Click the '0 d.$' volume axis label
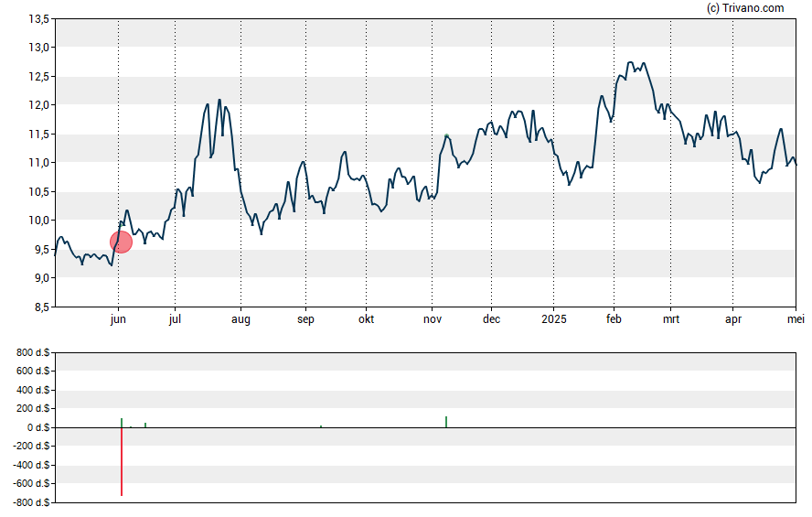 point(38,427)
